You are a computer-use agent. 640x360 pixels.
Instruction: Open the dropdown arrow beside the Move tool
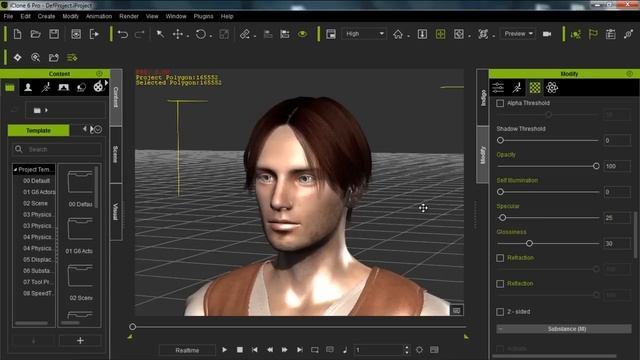click(187, 36)
